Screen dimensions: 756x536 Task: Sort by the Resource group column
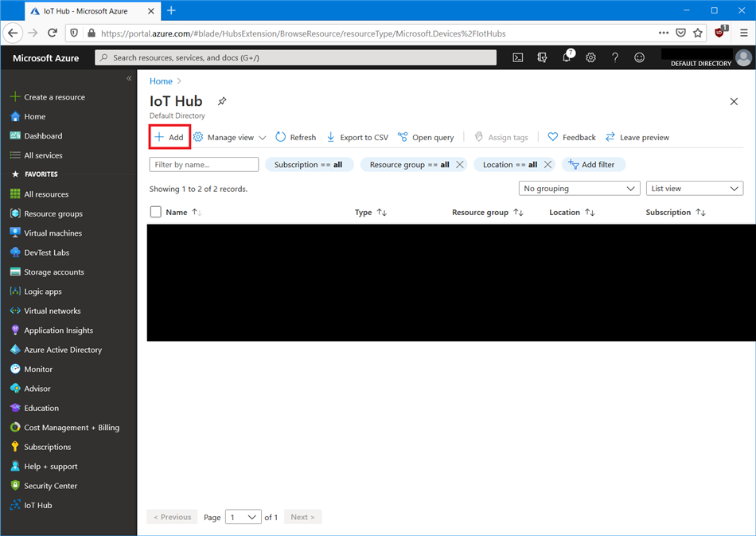488,213
